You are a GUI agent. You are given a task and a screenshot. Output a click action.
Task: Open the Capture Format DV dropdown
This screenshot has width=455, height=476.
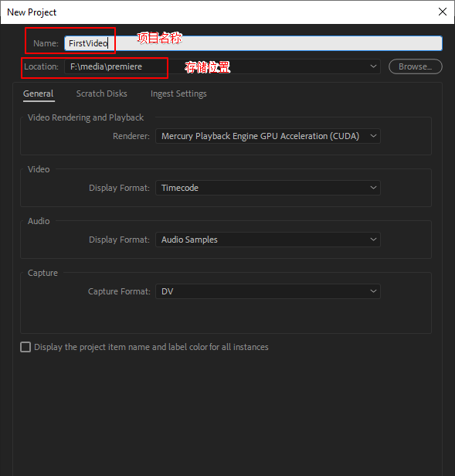pos(268,291)
